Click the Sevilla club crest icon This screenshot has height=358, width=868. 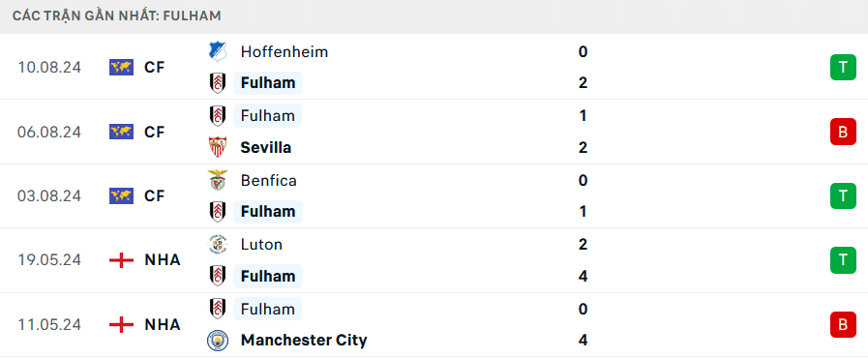218,147
